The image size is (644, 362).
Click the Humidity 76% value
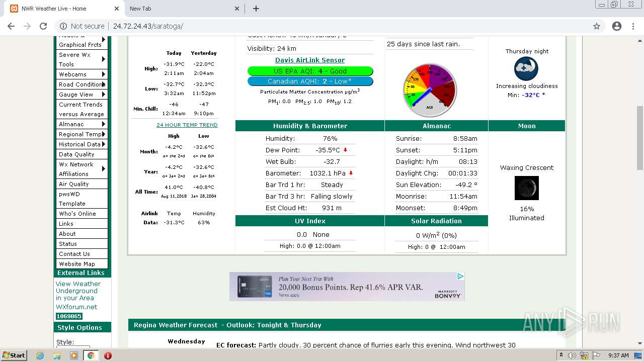(330, 138)
